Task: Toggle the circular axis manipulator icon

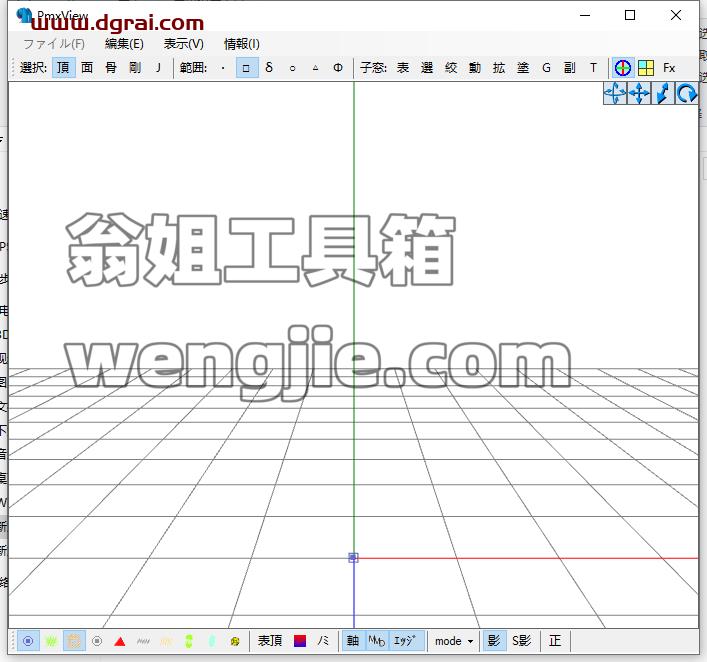Action: click(623, 68)
